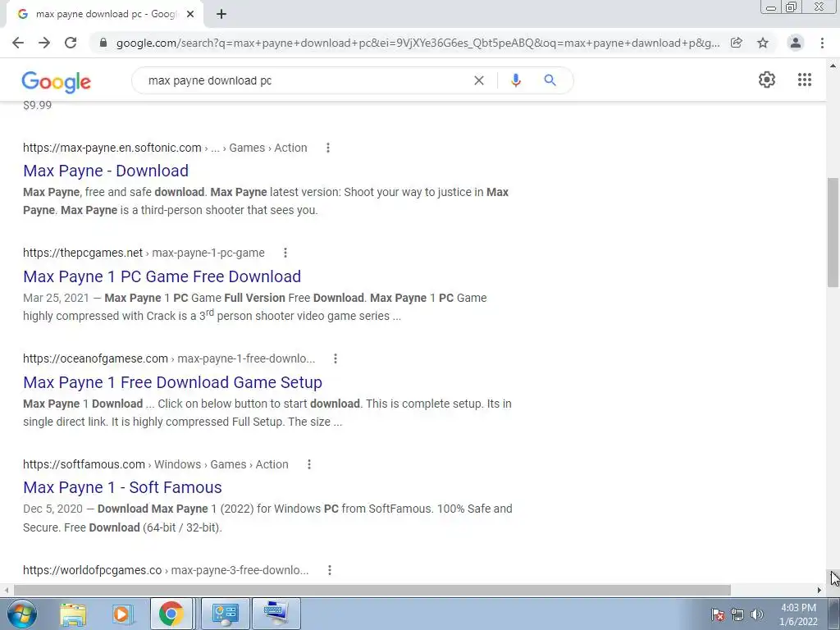Open the on-screen keyboard taskbar item
This screenshot has height=630, width=840.
(276, 614)
